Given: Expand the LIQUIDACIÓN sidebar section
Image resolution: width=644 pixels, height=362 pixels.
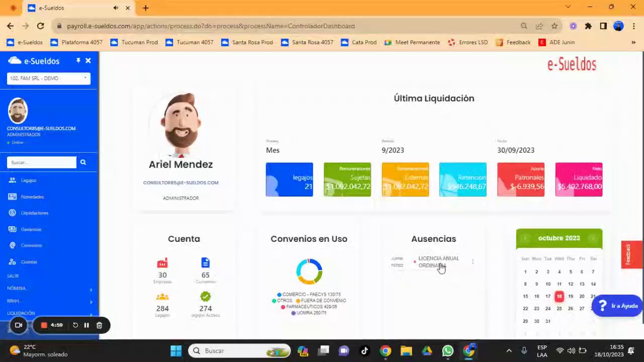Looking at the screenshot, I should click(x=49, y=313).
